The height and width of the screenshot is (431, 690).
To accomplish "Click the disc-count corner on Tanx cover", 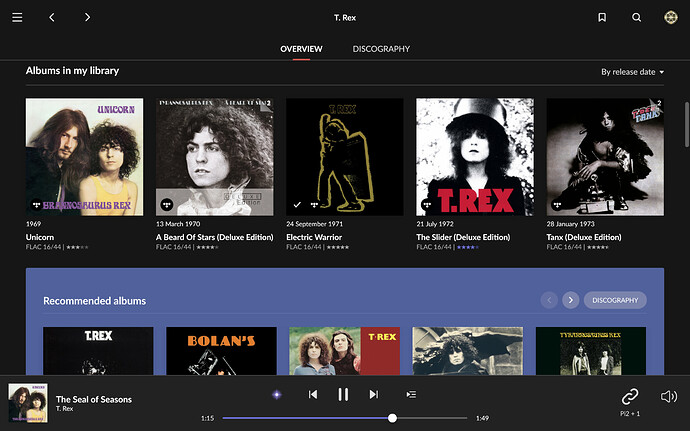I will tap(657, 104).
